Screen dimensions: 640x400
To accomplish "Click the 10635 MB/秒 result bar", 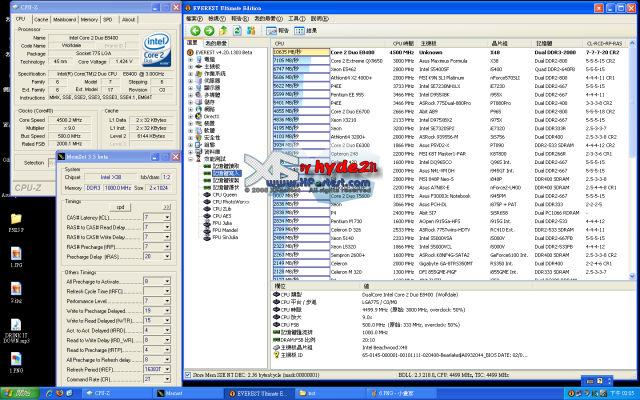I will [301, 52].
